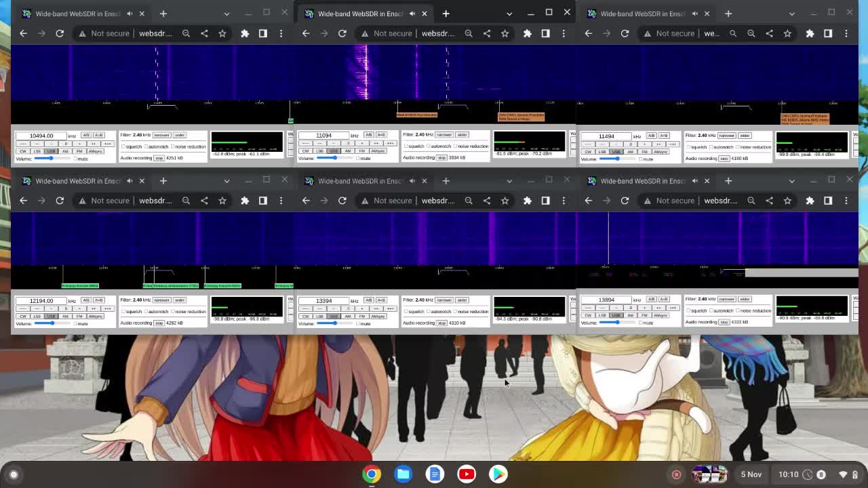Image resolution: width=868 pixels, height=488 pixels.
Task: Mute tab audio in the 10494 kHz window
Action: pos(129,14)
